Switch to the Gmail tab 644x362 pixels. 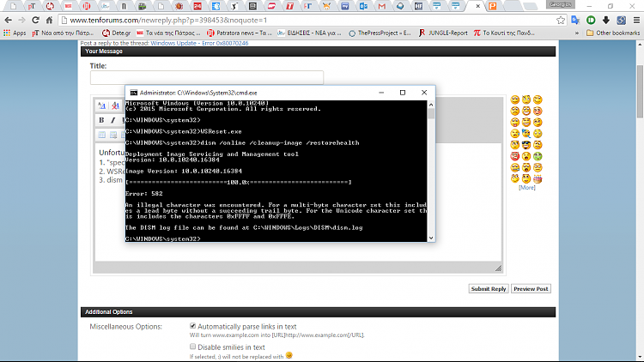382,6
